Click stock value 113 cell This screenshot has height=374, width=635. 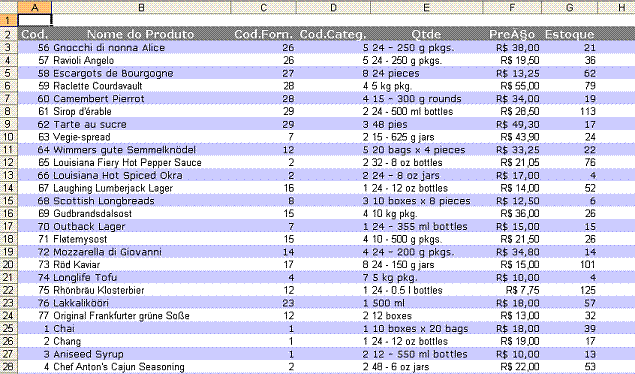click(x=569, y=111)
